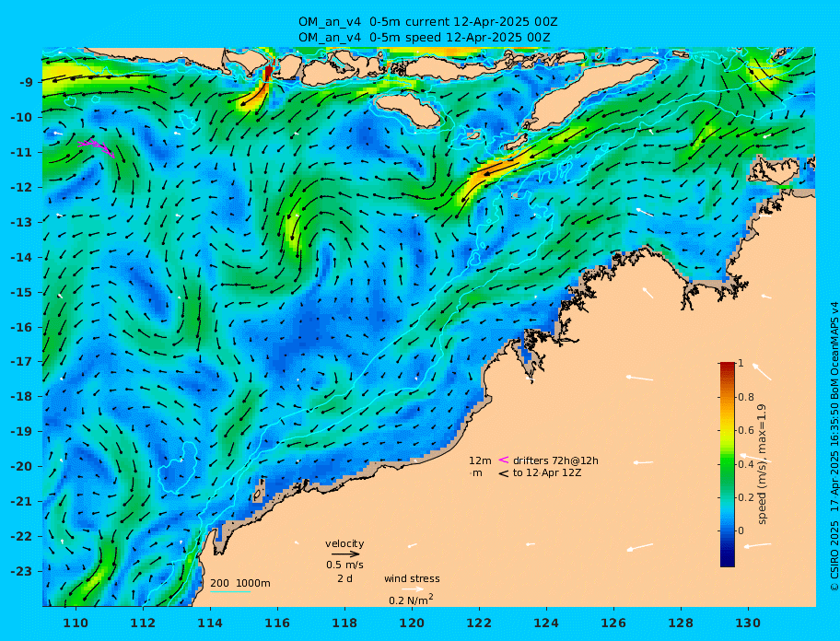This screenshot has width=840, height=641.
Task: Click the "0.8" color bar tick label
Action: point(746,397)
